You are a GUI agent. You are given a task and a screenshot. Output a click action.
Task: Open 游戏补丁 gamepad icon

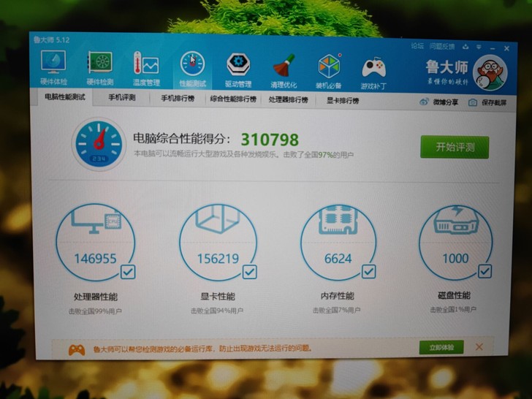pyautogui.click(x=373, y=72)
